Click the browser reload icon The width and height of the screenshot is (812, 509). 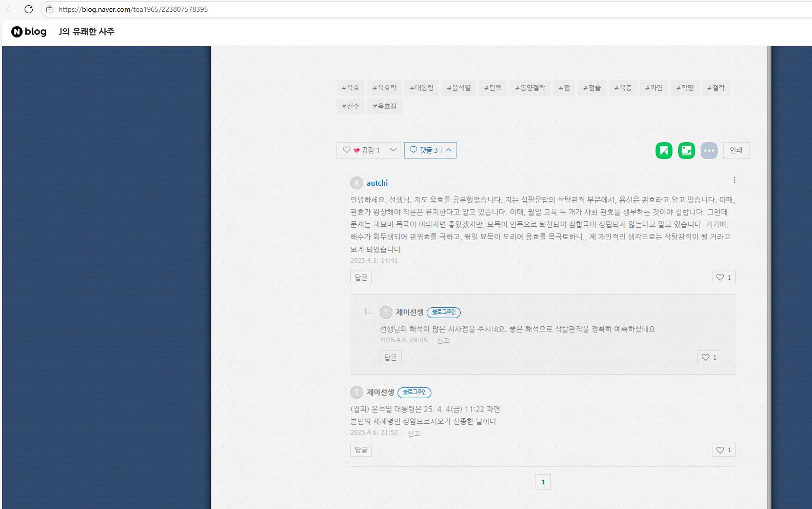tap(29, 9)
